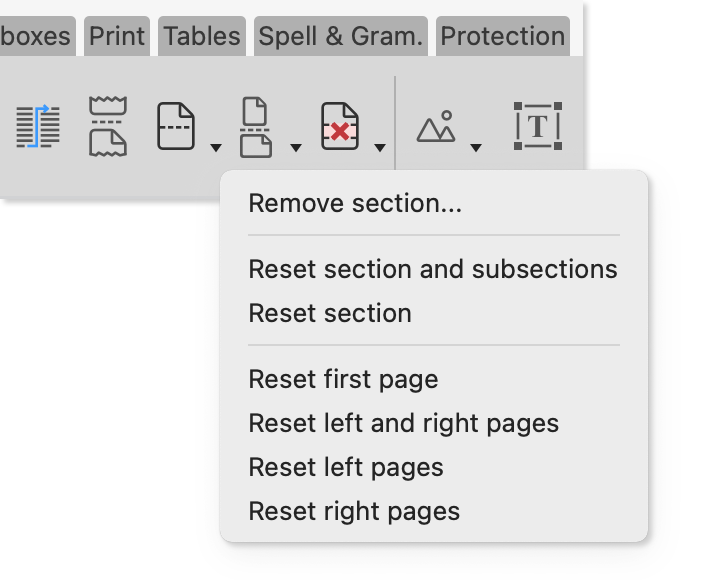Choose Reset first page menu item
Viewport: 720px width, 580px height.
click(343, 380)
